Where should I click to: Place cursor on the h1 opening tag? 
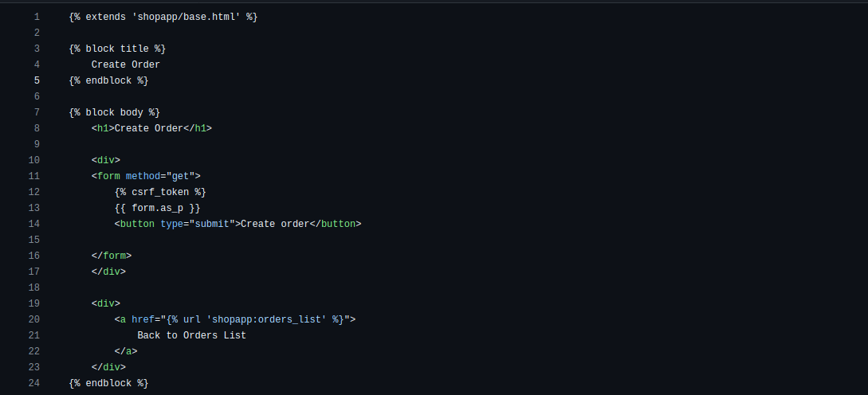pos(103,128)
